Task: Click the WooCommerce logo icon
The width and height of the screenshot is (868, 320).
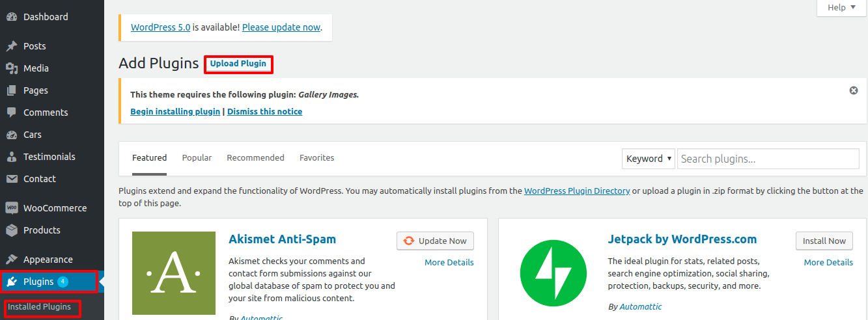Action: (x=12, y=208)
